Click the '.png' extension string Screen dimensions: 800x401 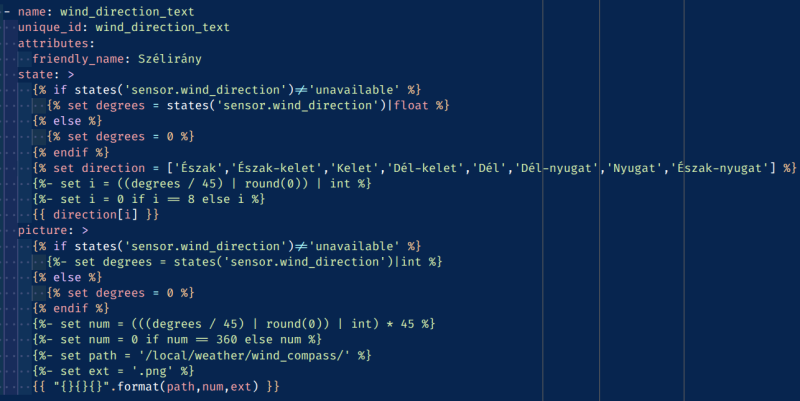[143, 370]
